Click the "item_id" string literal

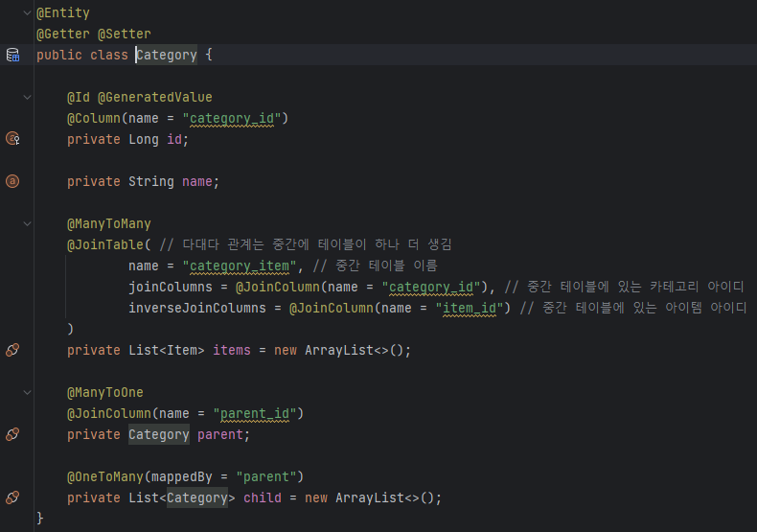coord(470,309)
